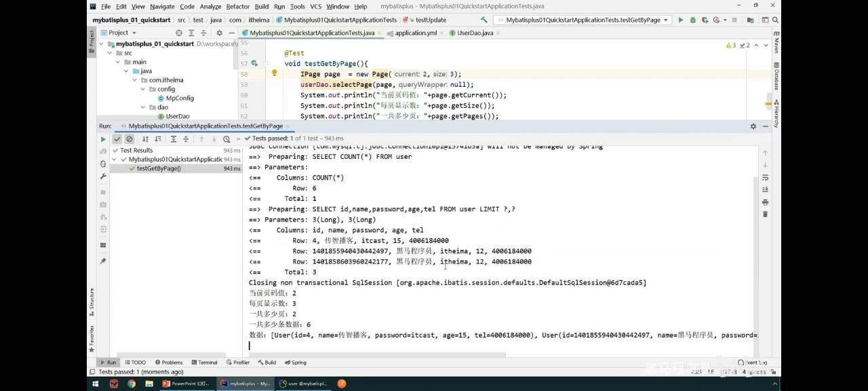
Task: Open the Profiler tool window
Action: [237, 362]
